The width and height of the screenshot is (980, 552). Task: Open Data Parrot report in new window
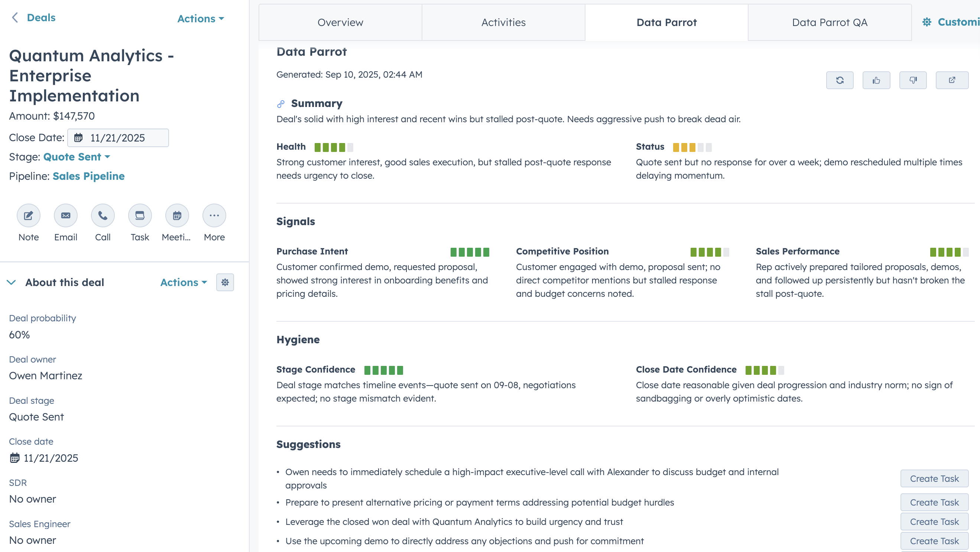(x=952, y=80)
